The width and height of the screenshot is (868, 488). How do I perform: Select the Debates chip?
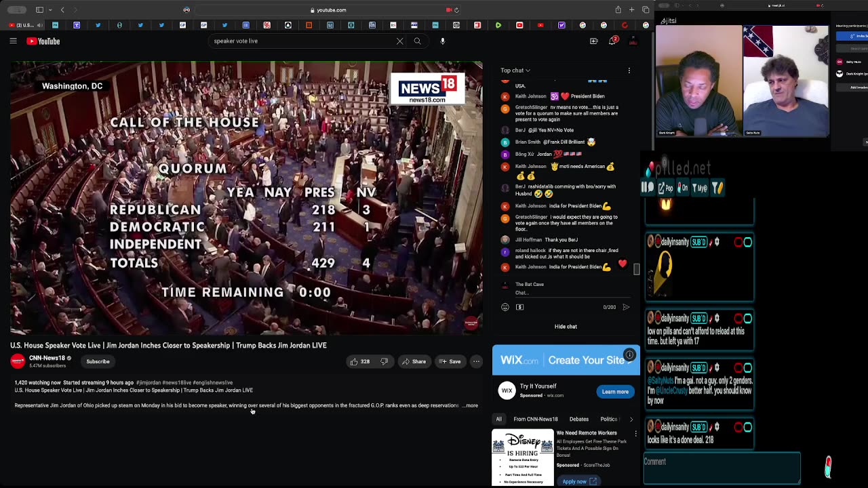[579, 419]
